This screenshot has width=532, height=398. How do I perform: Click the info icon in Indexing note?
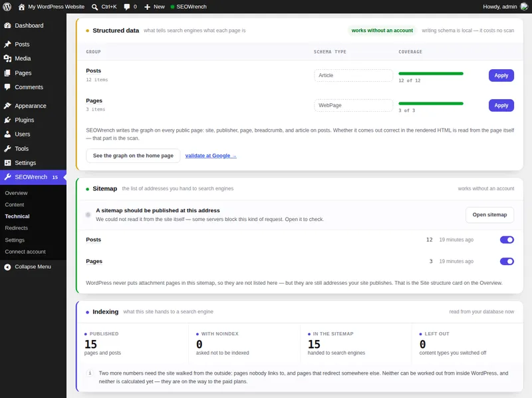[x=90, y=373]
